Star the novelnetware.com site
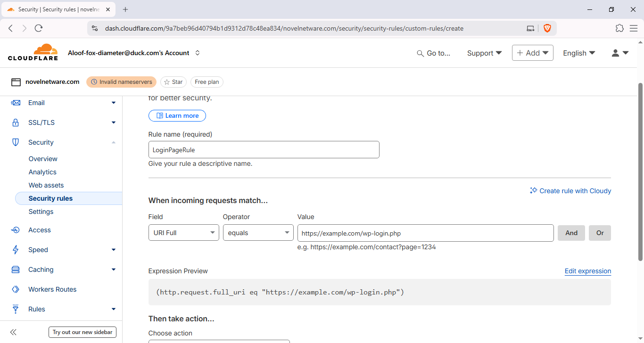644x343 pixels. 173,82
